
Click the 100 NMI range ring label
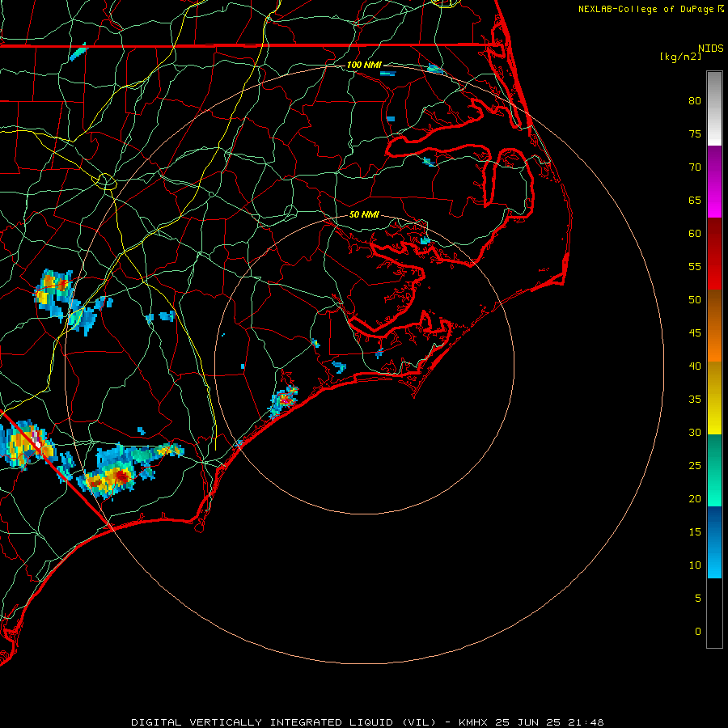click(x=364, y=65)
